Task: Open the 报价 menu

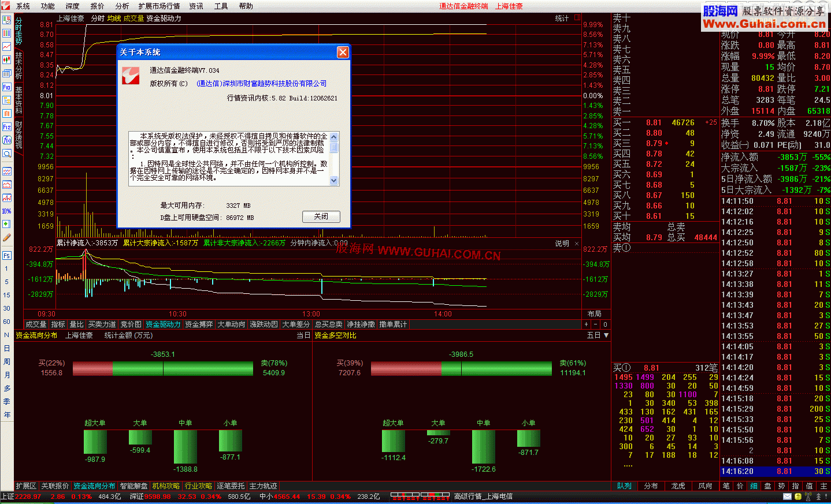Action: click(98, 6)
